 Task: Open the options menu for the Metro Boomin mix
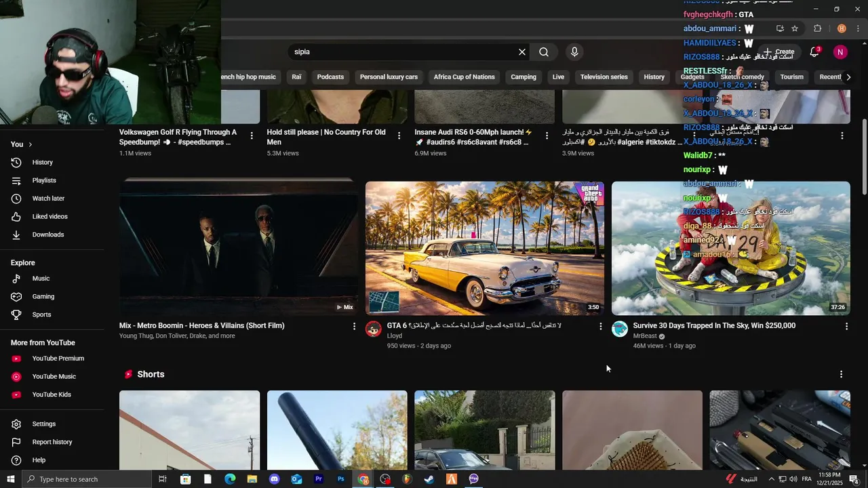[x=354, y=327]
